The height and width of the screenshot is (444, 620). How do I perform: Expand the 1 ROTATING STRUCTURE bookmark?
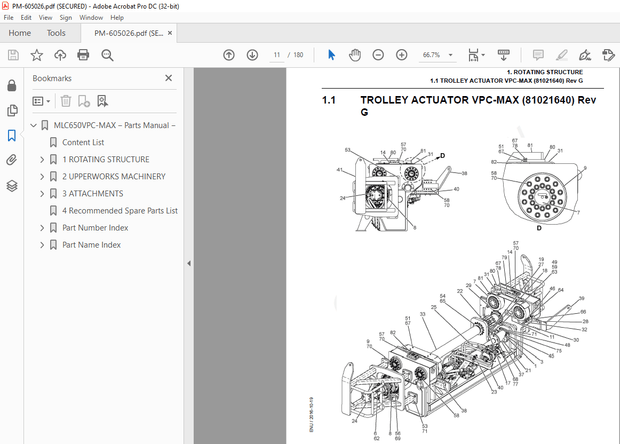(42, 159)
